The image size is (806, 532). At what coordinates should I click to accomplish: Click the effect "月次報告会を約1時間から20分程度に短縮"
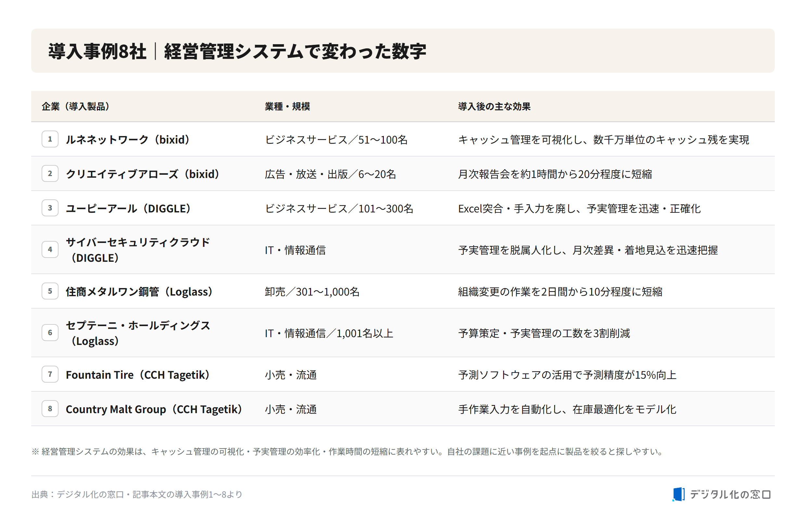(x=555, y=174)
